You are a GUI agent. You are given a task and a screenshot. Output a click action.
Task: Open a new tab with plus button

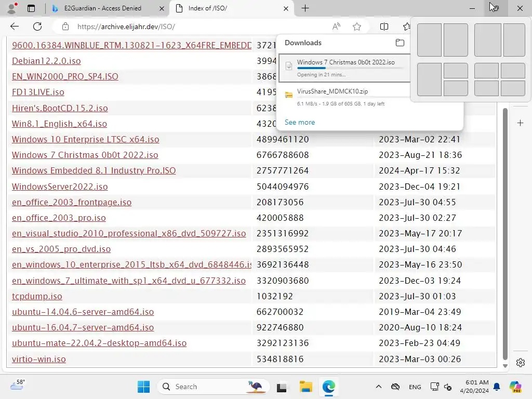click(x=305, y=8)
